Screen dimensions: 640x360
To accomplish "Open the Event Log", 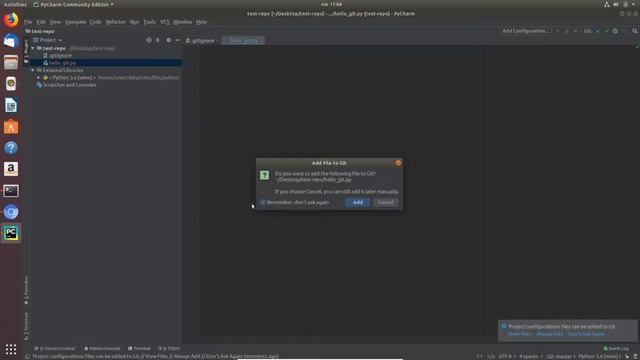I will [x=616, y=349].
